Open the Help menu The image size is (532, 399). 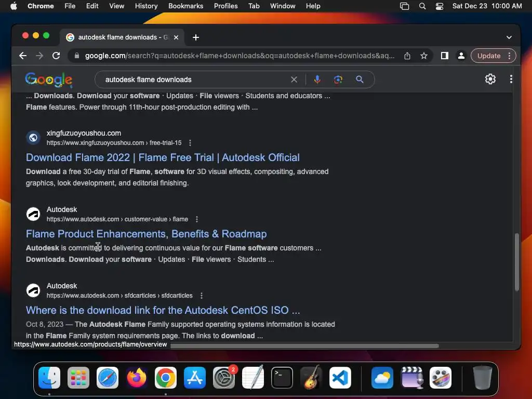pyautogui.click(x=313, y=6)
